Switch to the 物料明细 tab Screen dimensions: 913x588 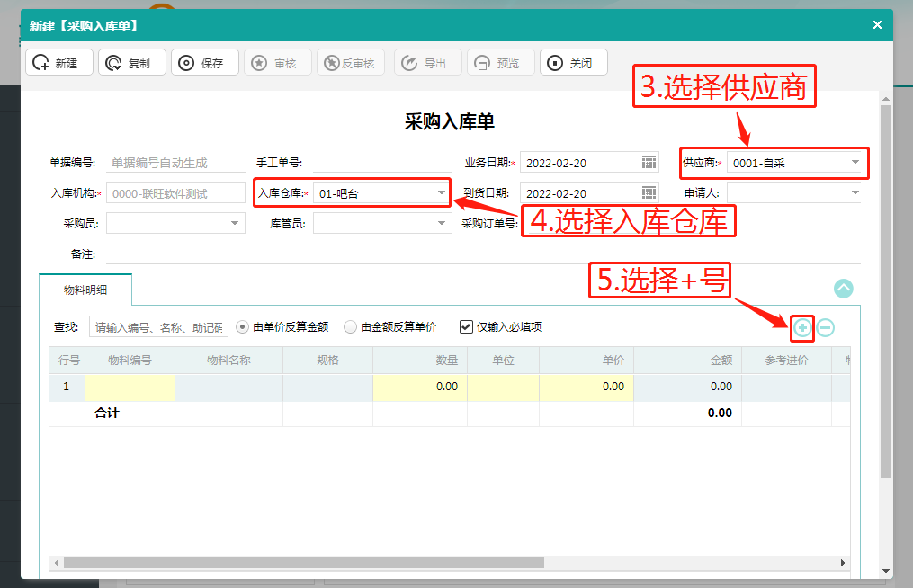tap(85, 290)
